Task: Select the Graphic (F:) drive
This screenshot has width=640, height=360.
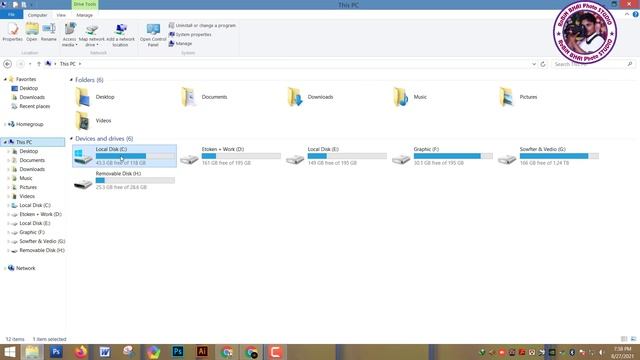Action: click(442, 156)
